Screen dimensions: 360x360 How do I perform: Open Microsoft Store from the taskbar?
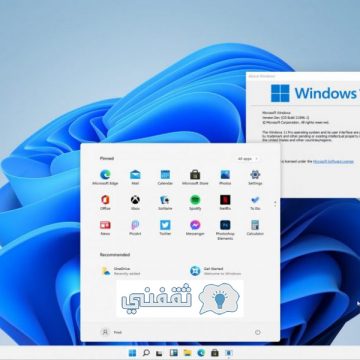click(x=215, y=353)
